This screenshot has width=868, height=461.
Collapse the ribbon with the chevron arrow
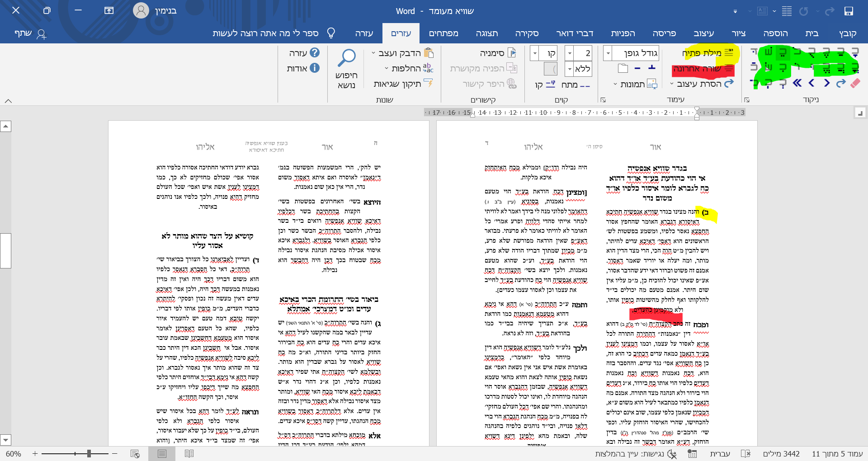pos(8,101)
